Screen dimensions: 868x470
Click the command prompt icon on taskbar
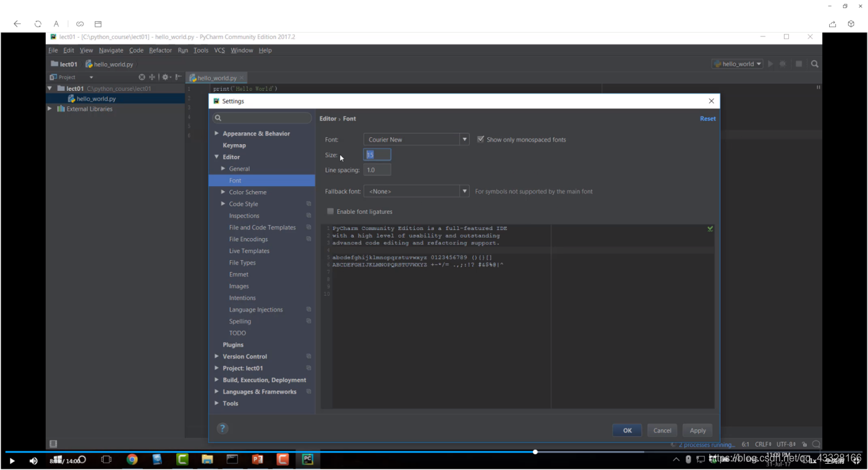click(232, 459)
